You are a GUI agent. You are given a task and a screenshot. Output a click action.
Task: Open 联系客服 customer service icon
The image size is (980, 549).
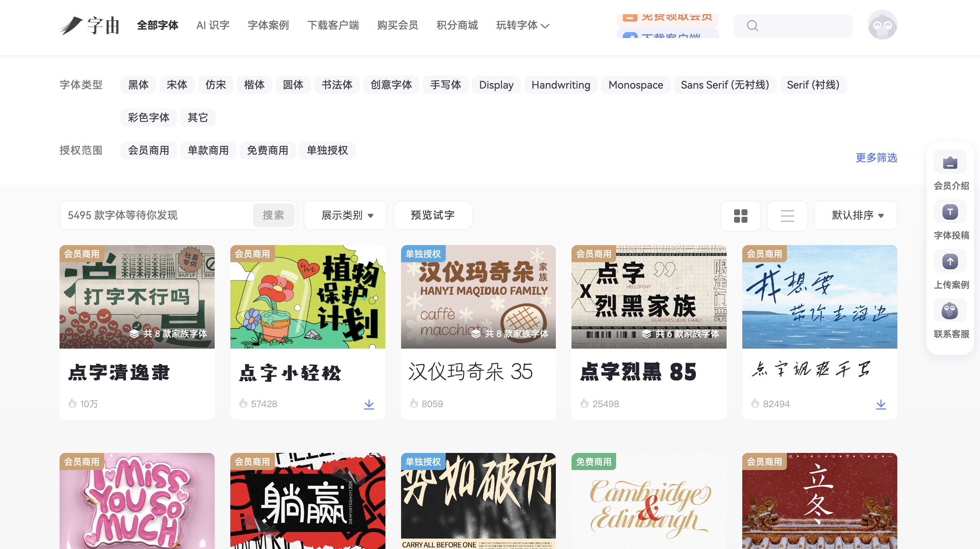[950, 311]
